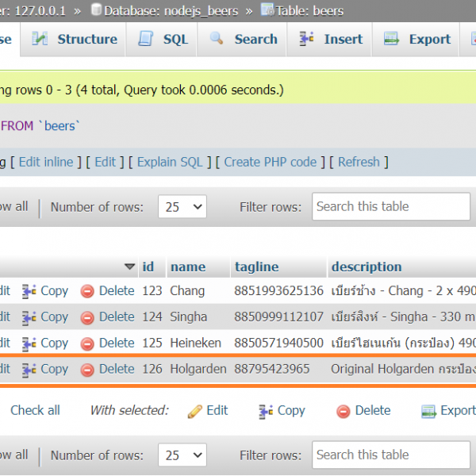Open the bottom Number of rows dropdown
Viewport: 476px width, 476px height.
[182, 455]
